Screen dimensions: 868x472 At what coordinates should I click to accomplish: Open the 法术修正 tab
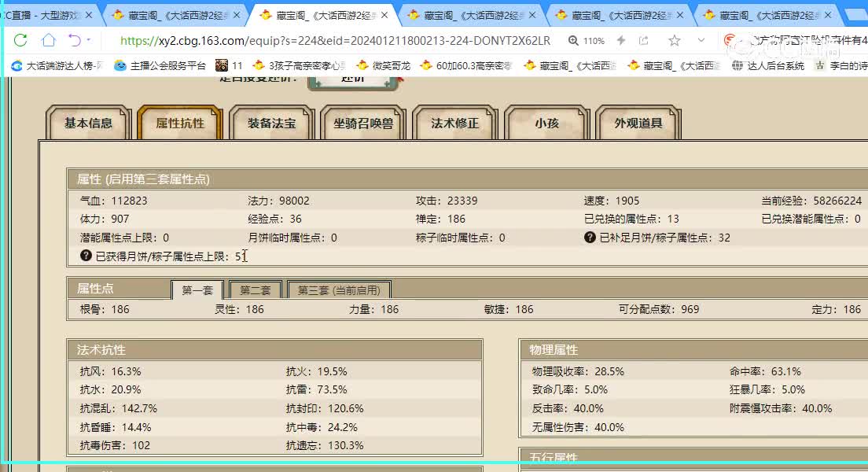[455, 123]
